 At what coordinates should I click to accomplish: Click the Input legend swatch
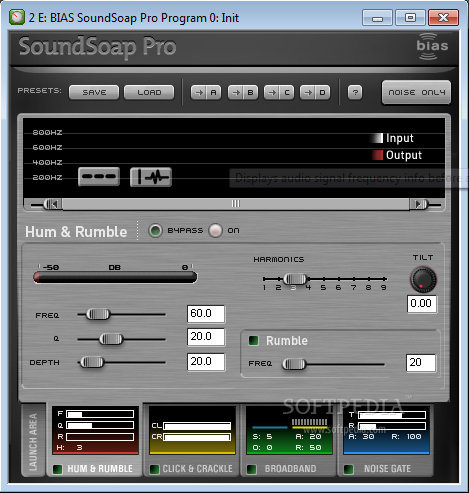pyautogui.click(x=377, y=138)
